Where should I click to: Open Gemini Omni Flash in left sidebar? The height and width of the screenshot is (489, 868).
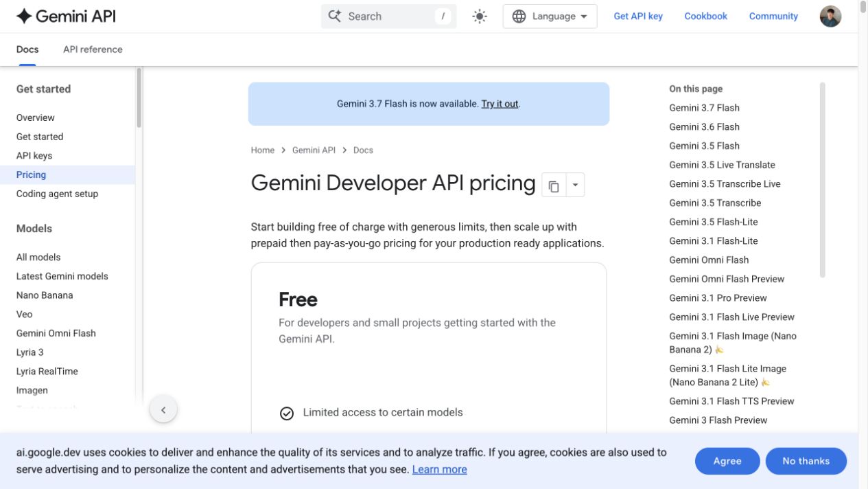[x=56, y=333]
